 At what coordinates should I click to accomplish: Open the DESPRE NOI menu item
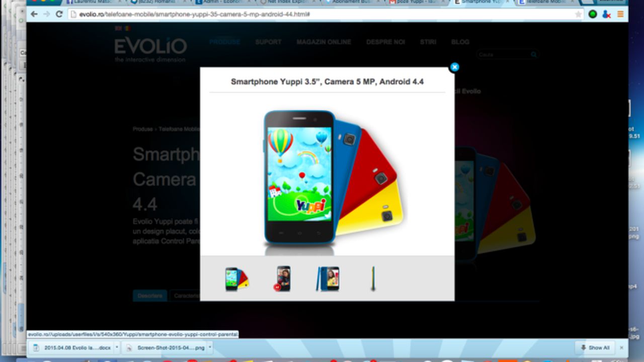click(x=385, y=42)
